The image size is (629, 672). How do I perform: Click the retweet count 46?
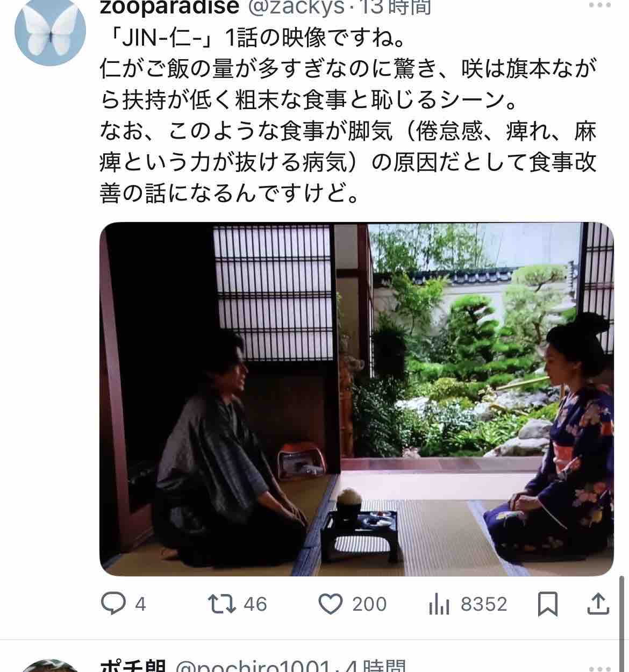pos(255,604)
